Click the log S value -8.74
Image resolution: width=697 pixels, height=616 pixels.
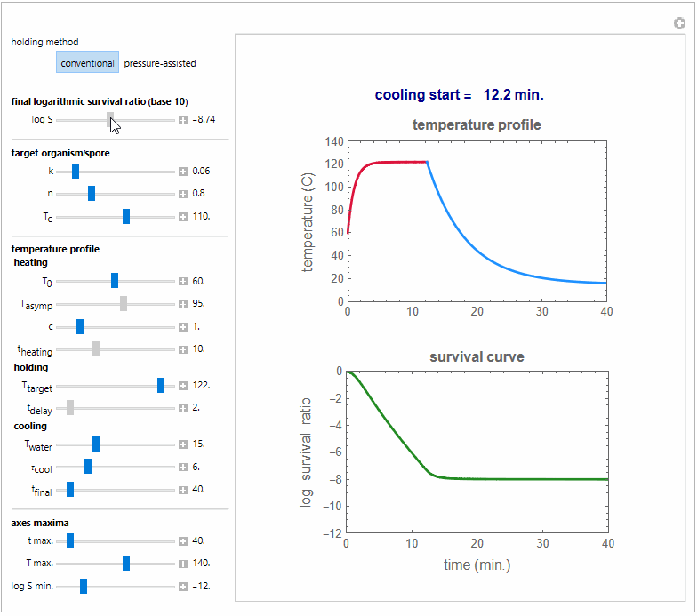pos(204,119)
